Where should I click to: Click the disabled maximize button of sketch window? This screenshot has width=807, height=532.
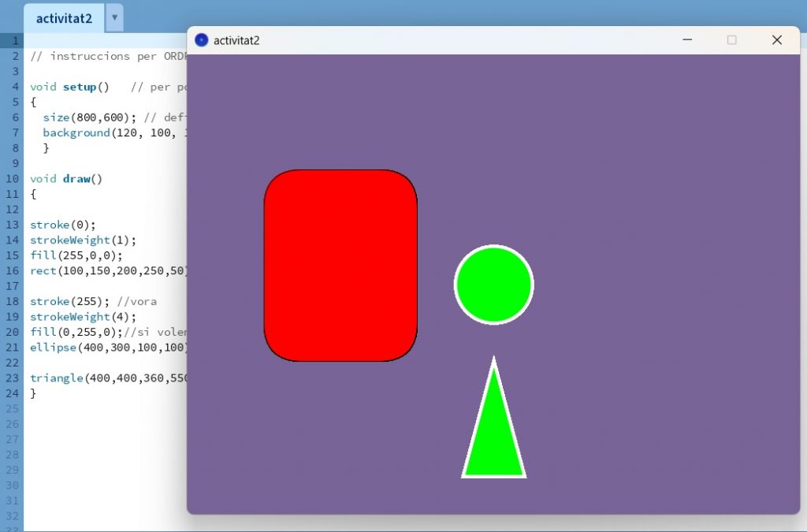pyautogui.click(x=731, y=40)
